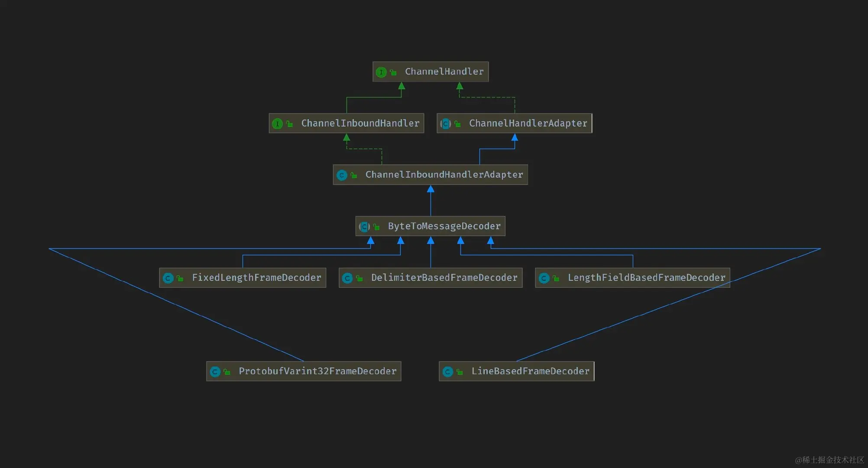Select the FixedLengthFrameDecoder node label

point(256,278)
